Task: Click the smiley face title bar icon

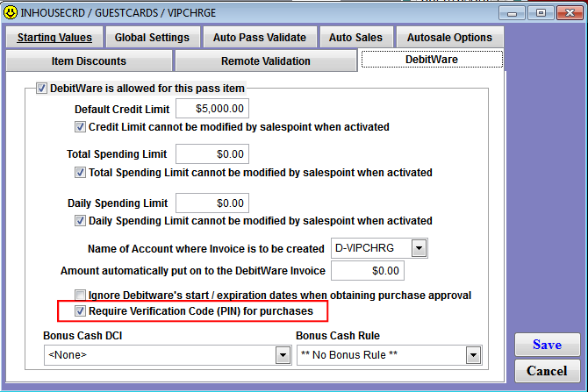Action: [x=11, y=12]
